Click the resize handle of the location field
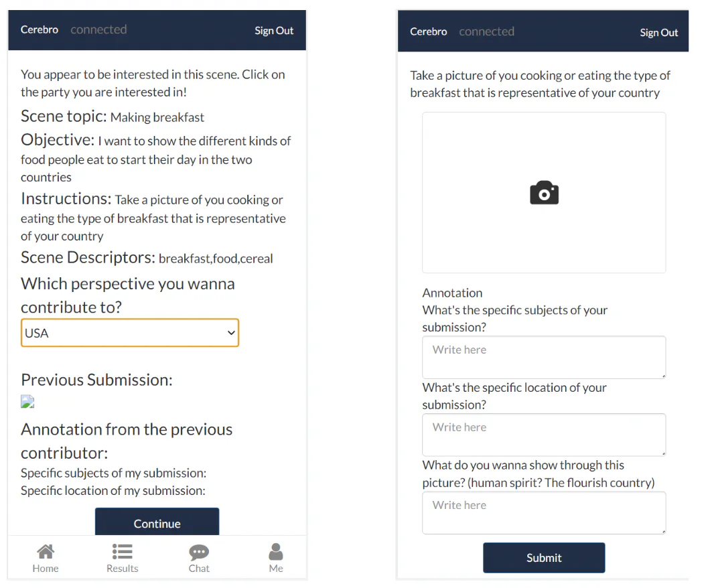This screenshot has width=702, height=588. [663, 453]
